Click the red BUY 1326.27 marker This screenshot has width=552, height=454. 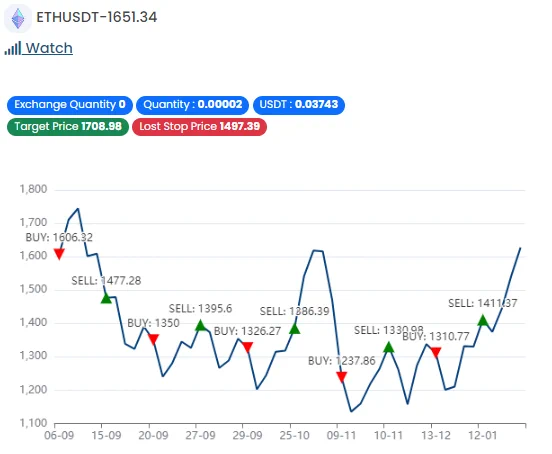[247, 347]
